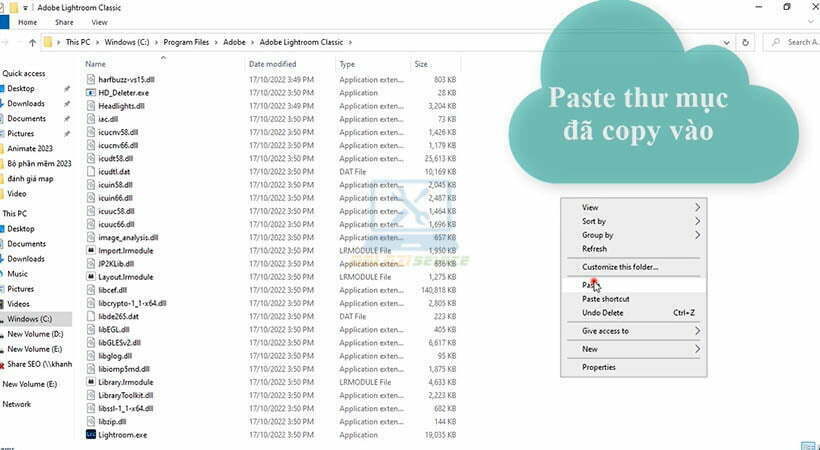Click the Music folder in sidebar
The width and height of the screenshot is (820, 450).
18,274
